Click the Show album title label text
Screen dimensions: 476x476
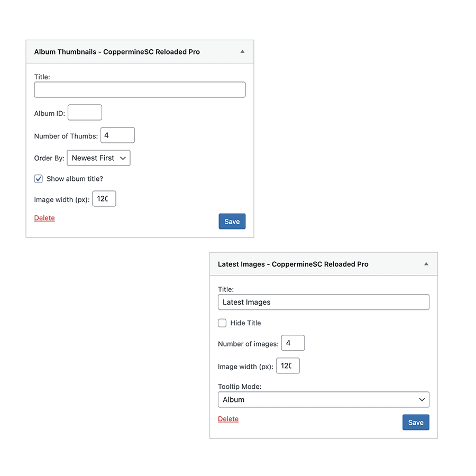[x=75, y=179]
